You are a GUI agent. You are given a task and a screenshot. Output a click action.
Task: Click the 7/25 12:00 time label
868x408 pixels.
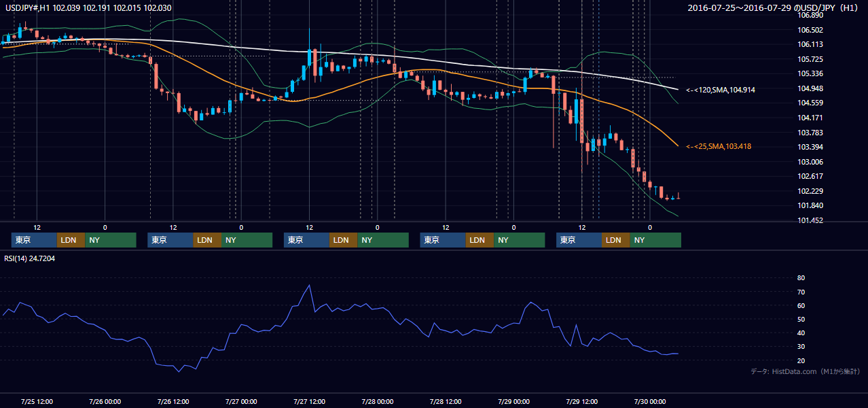click(x=37, y=401)
